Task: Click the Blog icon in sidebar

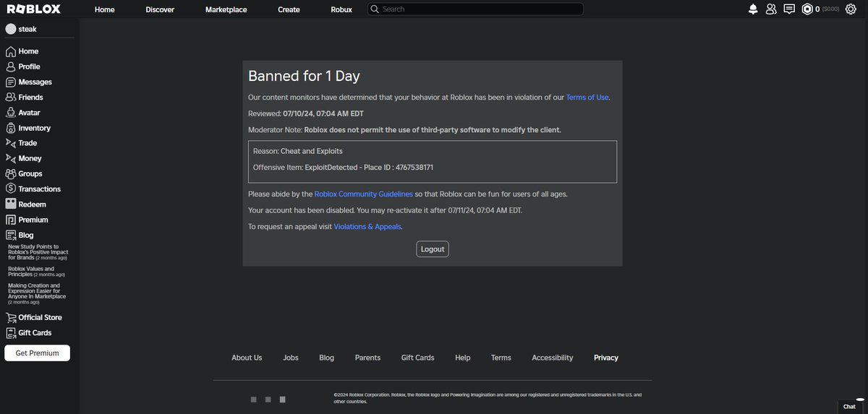Action: (11, 235)
